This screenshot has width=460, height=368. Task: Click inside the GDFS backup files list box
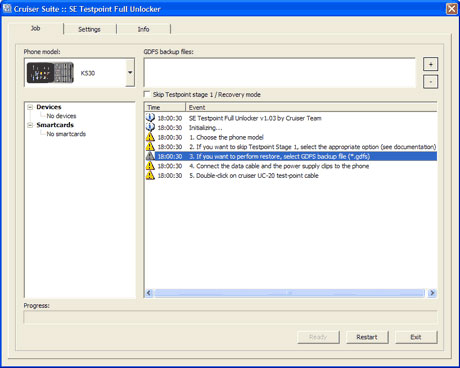pyautogui.click(x=280, y=72)
